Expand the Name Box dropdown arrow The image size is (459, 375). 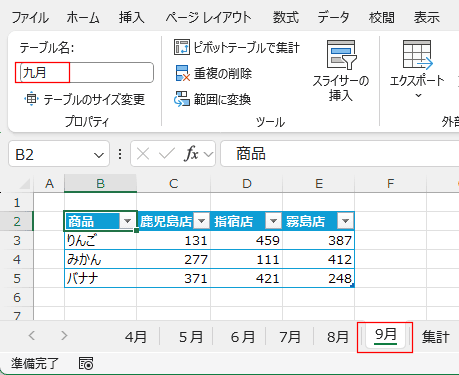point(99,155)
